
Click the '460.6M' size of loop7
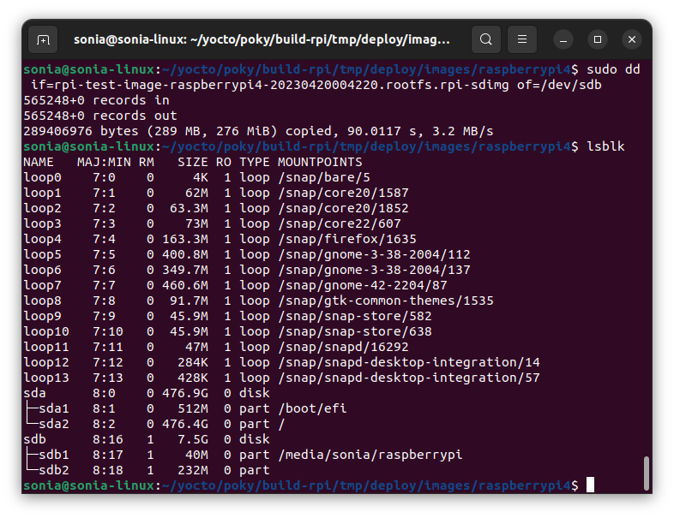(x=185, y=286)
